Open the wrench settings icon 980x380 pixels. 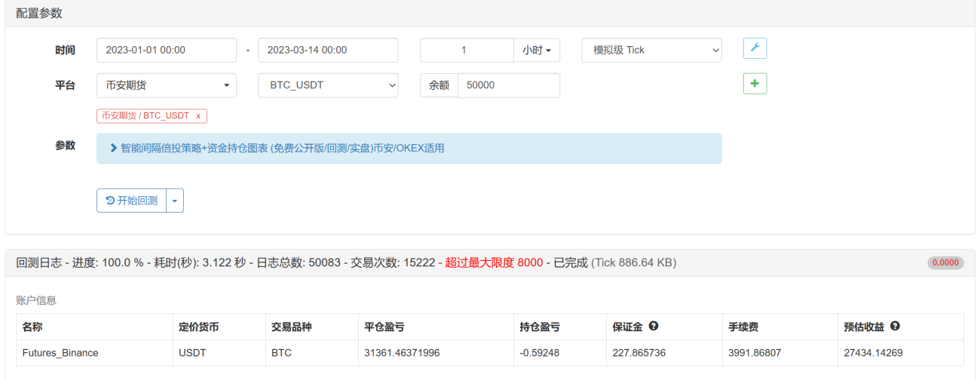[755, 49]
